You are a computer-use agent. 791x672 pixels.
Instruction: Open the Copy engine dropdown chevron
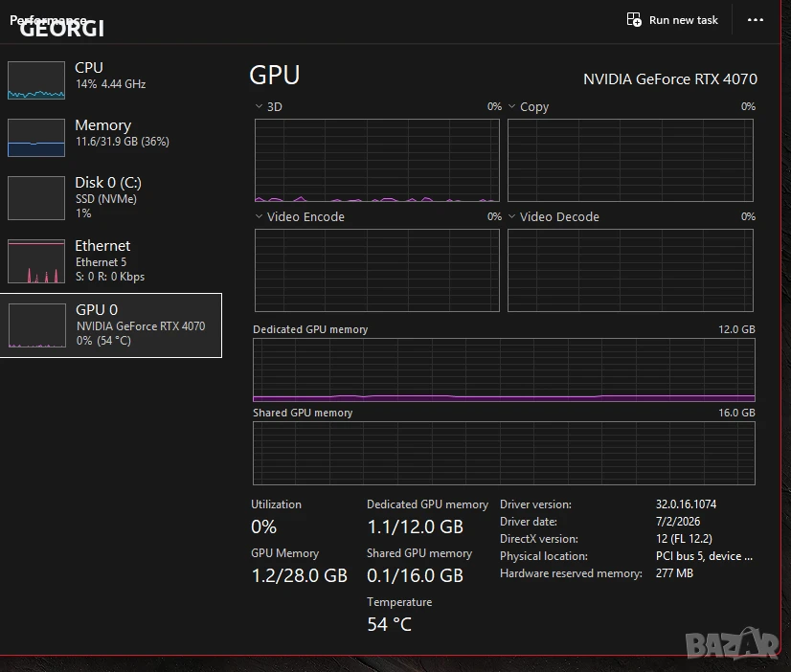[511, 106]
